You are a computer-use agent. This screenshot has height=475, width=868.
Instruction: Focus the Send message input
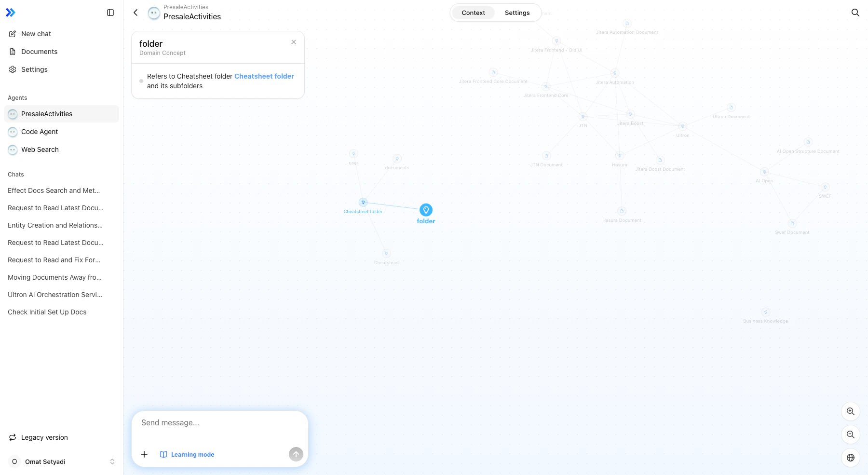click(x=220, y=423)
